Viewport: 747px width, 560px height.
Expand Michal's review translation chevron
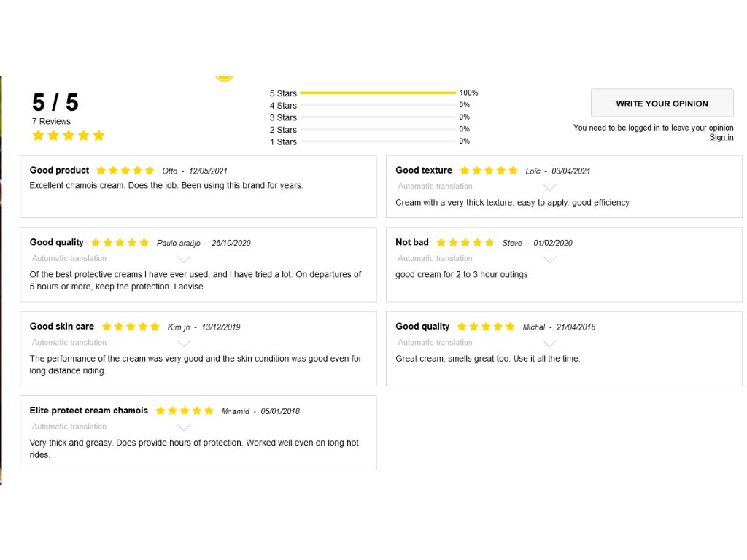(x=550, y=343)
